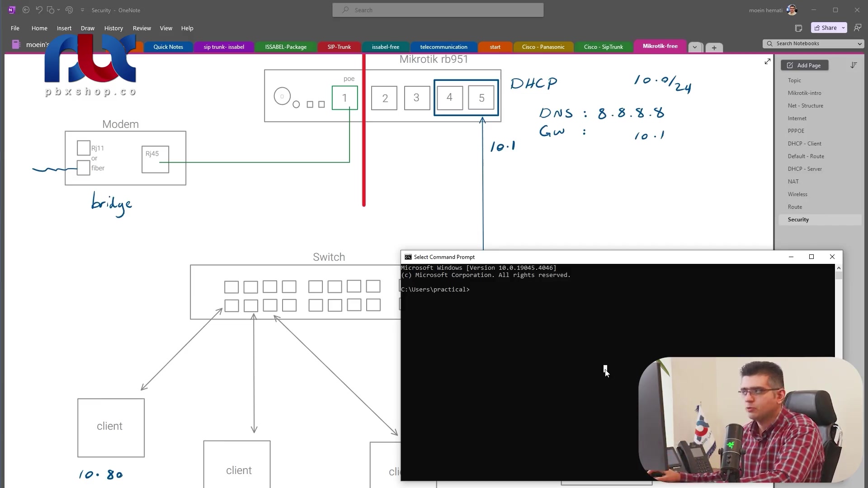Switch to the Cisco - Panasonic section
This screenshot has width=868, height=488.
coord(542,47)
